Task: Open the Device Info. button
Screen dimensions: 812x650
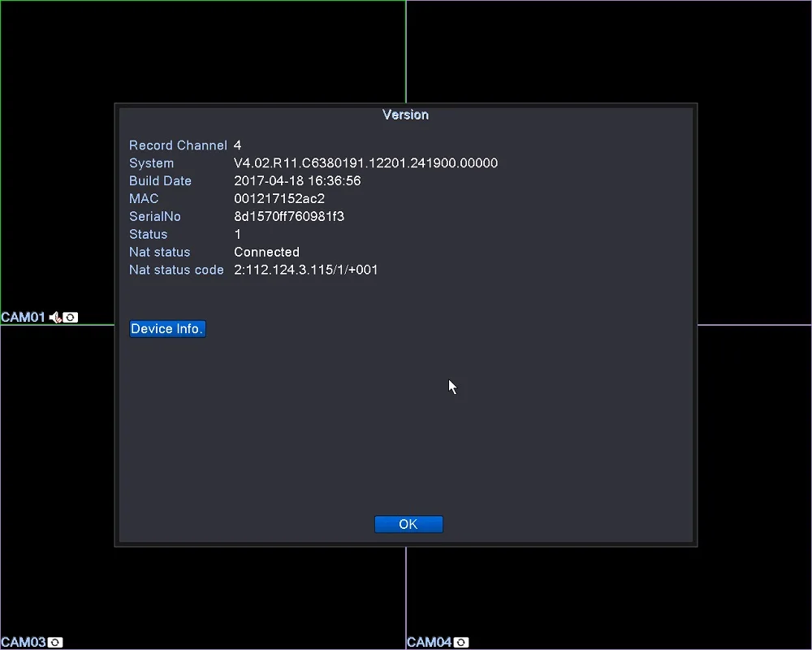Action: pyautogui.click(x=167, y=328)
